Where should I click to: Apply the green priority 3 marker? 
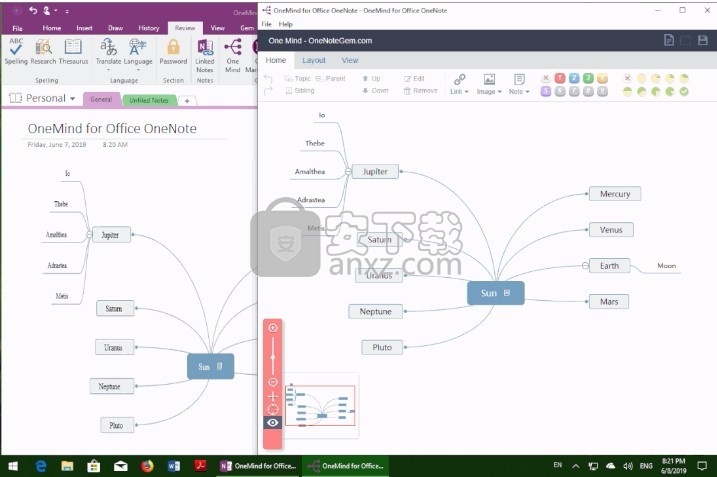point(588,78)
